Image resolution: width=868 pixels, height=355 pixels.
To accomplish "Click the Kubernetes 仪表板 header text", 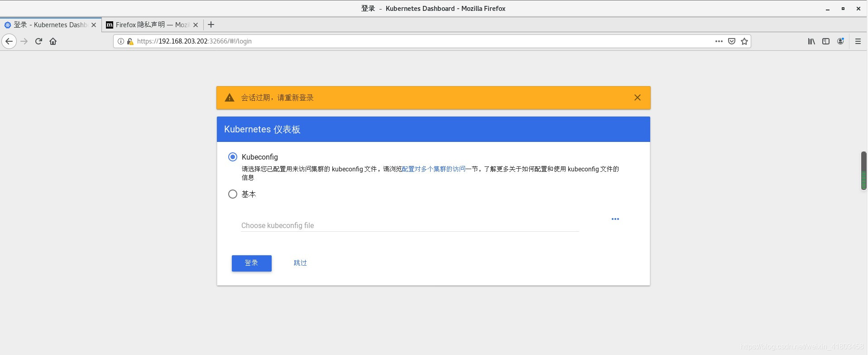I will [262, 130].
